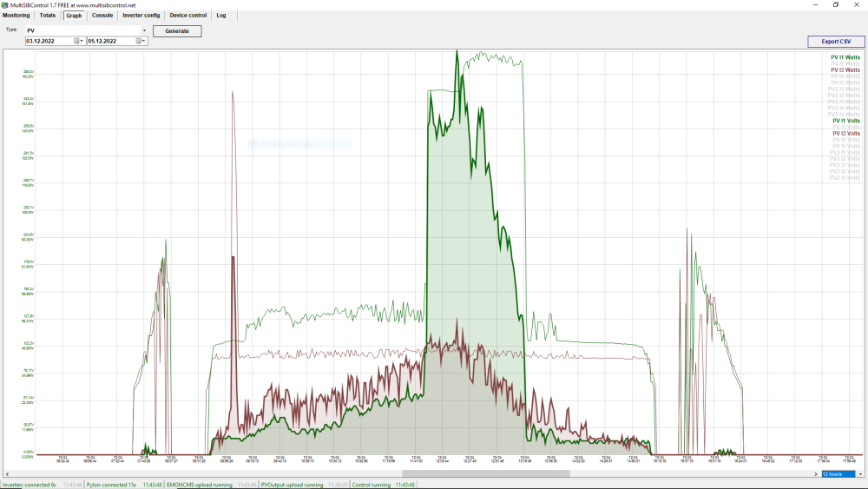Toggle PV I1 Watts series in legend

(x=845, y=57)
